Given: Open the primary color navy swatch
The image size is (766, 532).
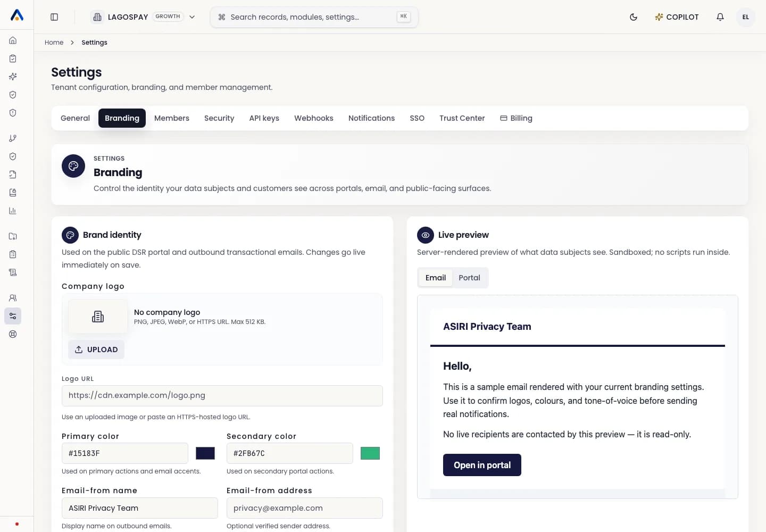Looking at the screenshot, I should 205,453.
